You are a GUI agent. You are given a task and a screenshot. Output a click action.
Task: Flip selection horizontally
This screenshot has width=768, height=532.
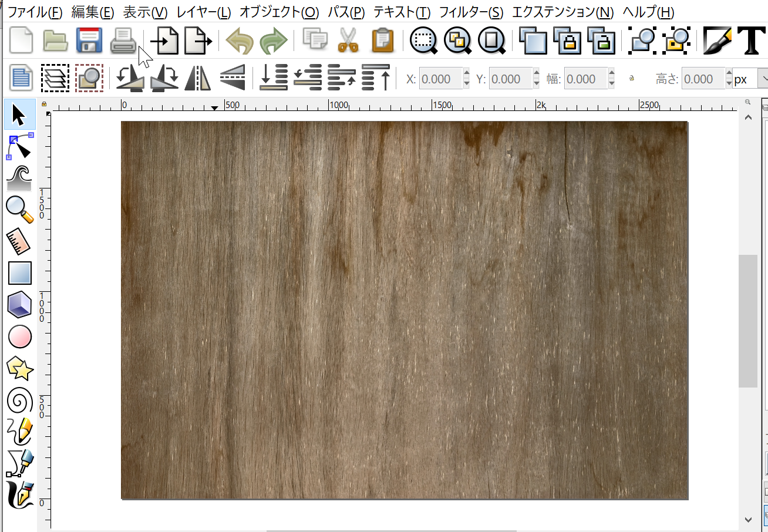tap(198, 79)
